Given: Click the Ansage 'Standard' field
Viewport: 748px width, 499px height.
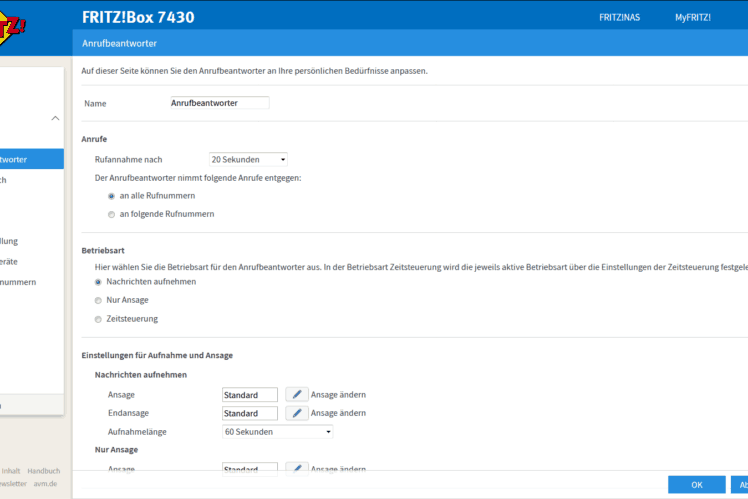Looking at the screenshot, I should pyautogui.click(x=250, y=395).
